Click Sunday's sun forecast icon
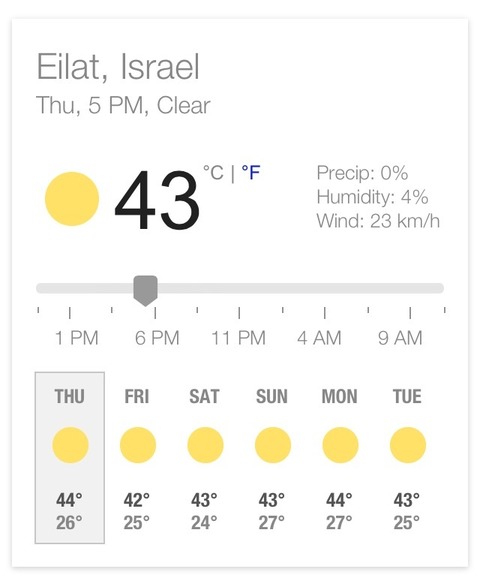The height and width of the screenshot is (578, 480). click(x=273, y=445)
